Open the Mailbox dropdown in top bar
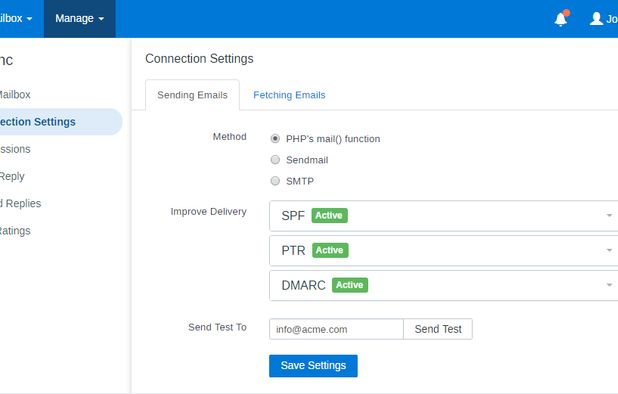 tap(16, 19)
